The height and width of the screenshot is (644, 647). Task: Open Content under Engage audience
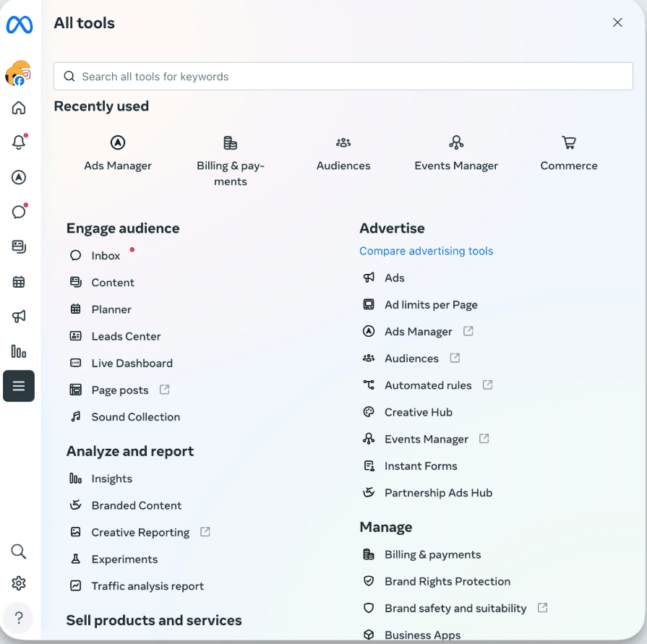click(103, 283)
